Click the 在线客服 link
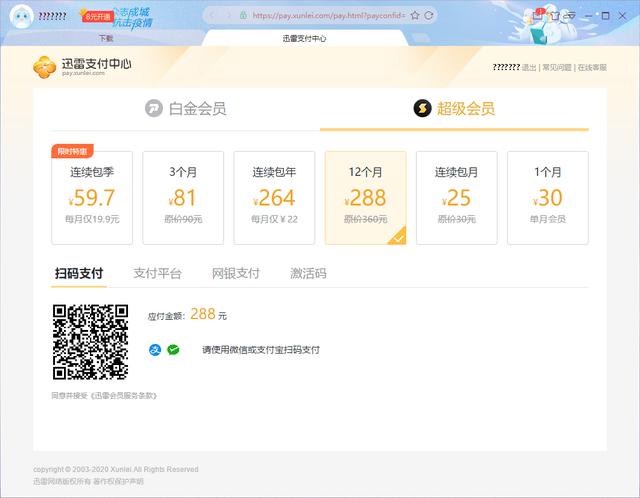640x498 pixels. click(x=591, y=67)
